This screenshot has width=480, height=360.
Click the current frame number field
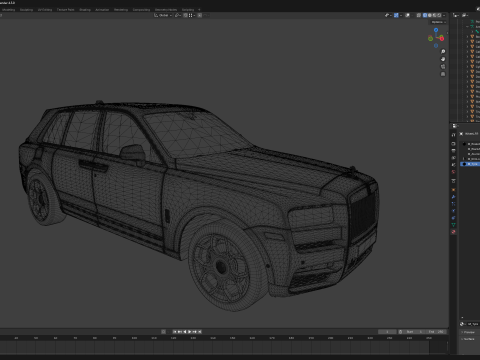387,332
